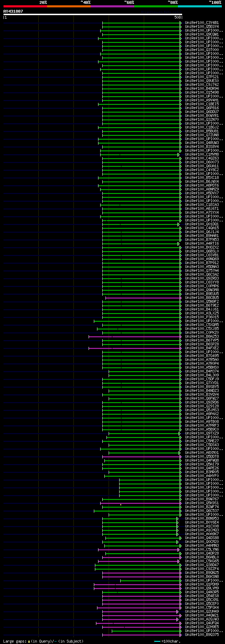The height and width of the screenshot is (644, 225).
Task: Open hit UniRef100_B4JJ61
Action: (202, 310)
